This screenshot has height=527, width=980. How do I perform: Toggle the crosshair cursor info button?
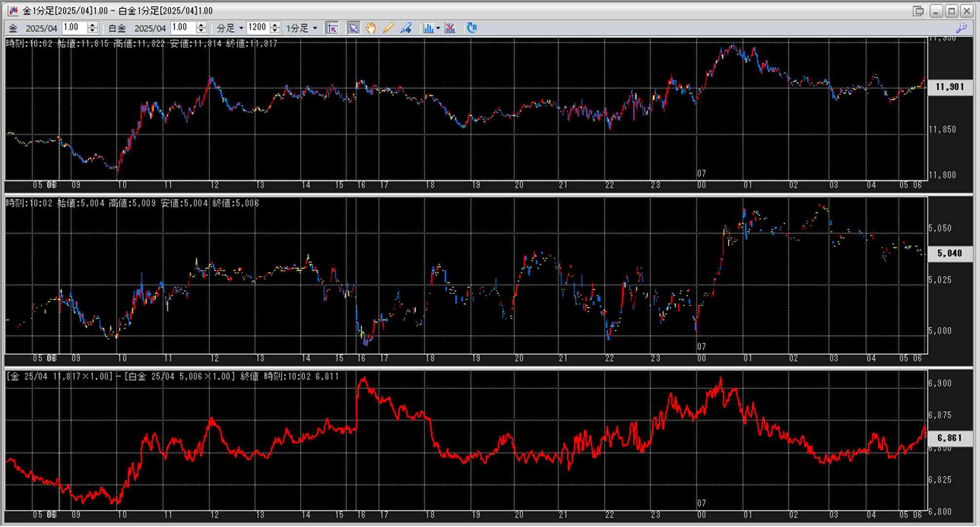point(332,28)
